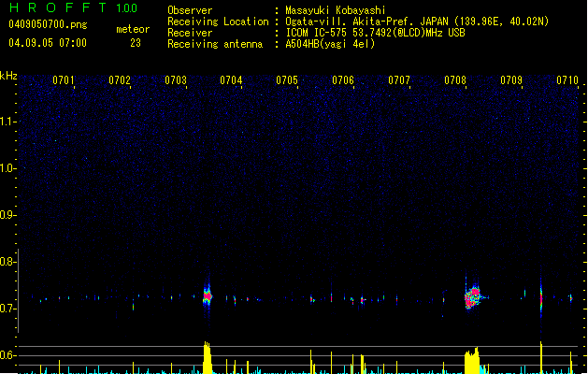Viewport: 588px width, 374px height.
Task: Click the 0701 time axis marker
Action: 64,80
